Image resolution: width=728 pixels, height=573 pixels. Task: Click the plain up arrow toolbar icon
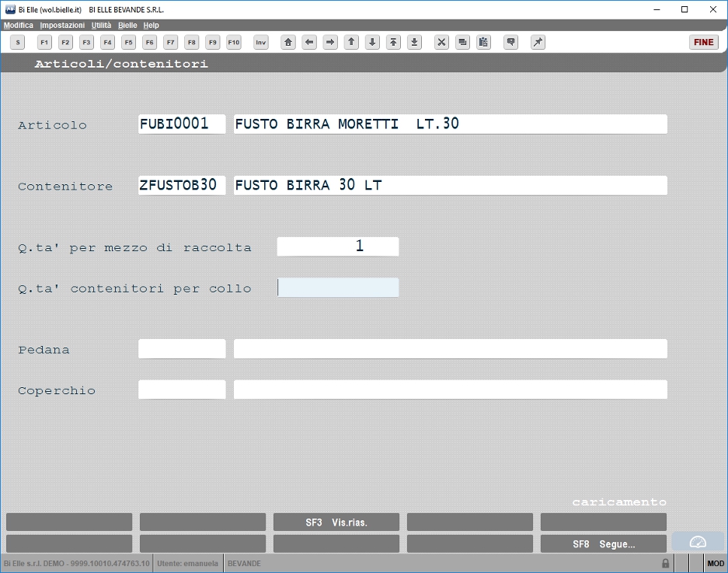click(351, 42)
